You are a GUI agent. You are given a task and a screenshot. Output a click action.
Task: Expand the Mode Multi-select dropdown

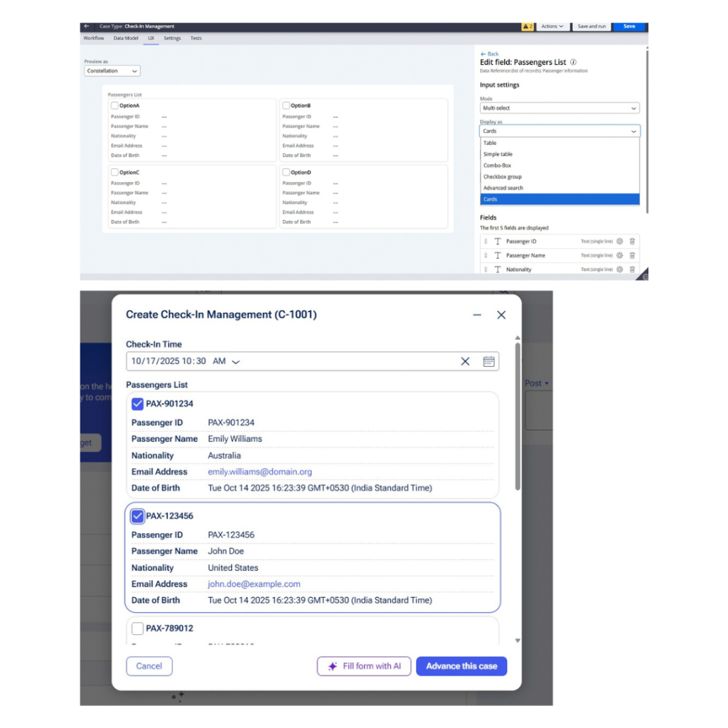[560, 108]
